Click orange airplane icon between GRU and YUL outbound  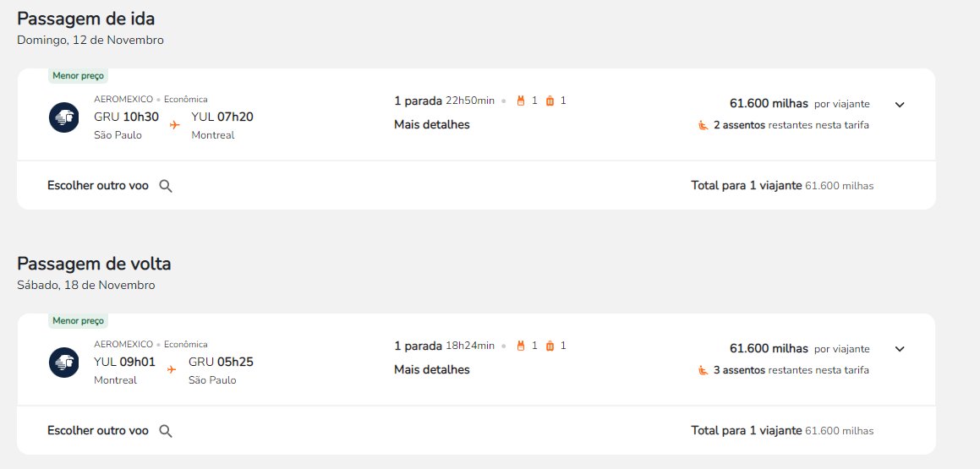click(x=174, y=125)
